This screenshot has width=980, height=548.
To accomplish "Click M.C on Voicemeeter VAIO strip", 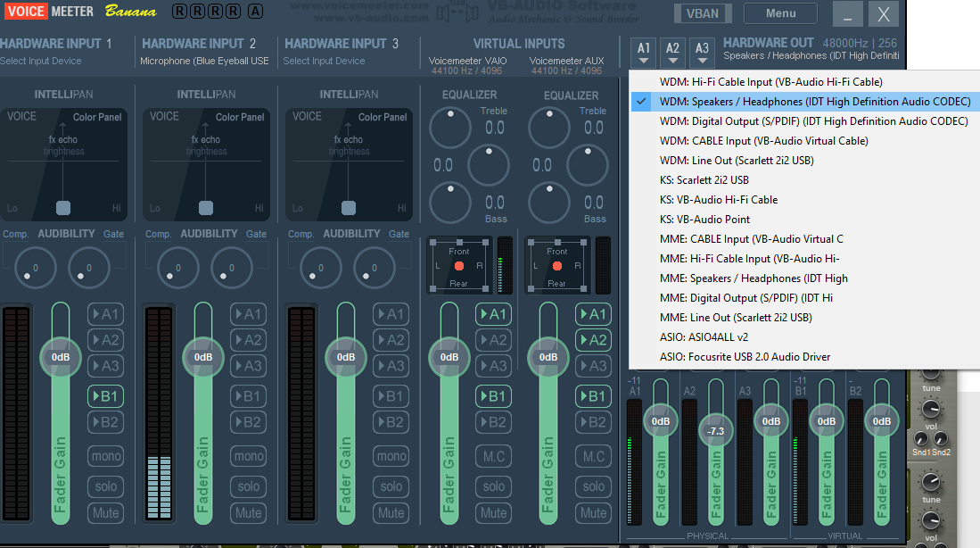I will [493, 456].
